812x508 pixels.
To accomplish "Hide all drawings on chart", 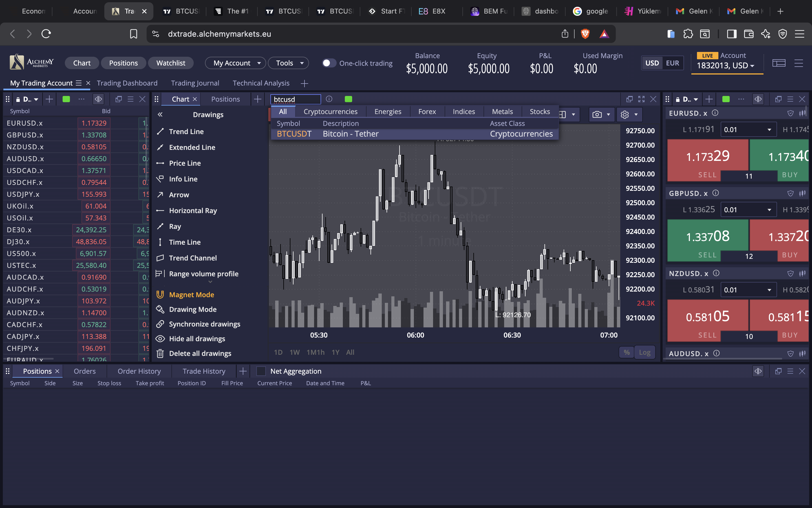I will [191, 339].
